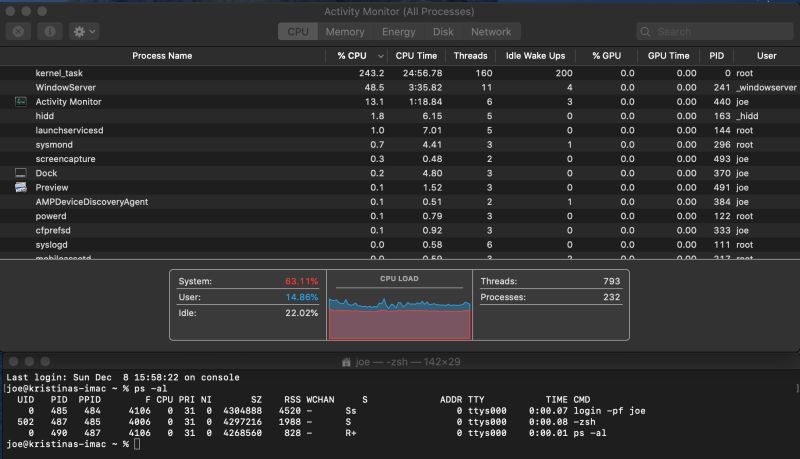
Task: Select the Dock process name
Action: click(46, 173)
